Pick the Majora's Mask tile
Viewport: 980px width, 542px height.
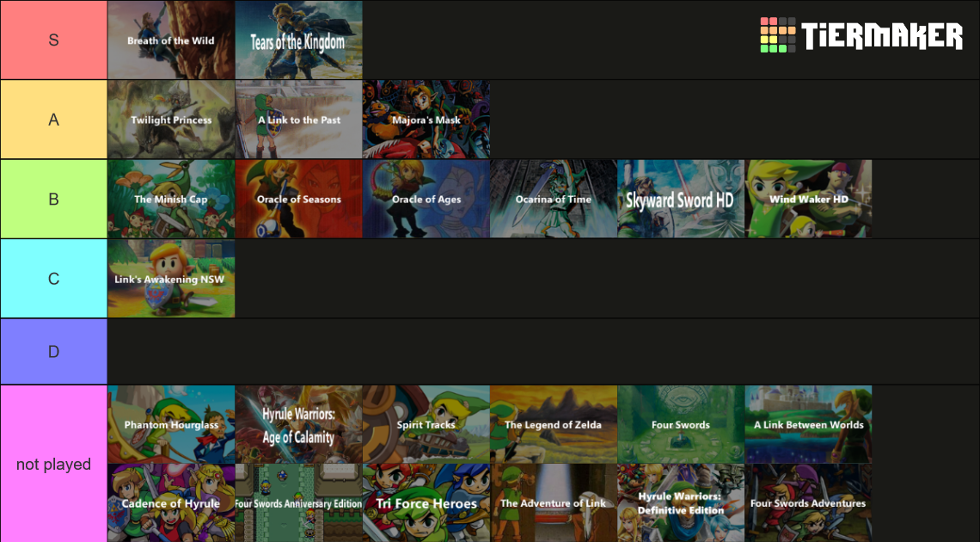click(426, 120)
